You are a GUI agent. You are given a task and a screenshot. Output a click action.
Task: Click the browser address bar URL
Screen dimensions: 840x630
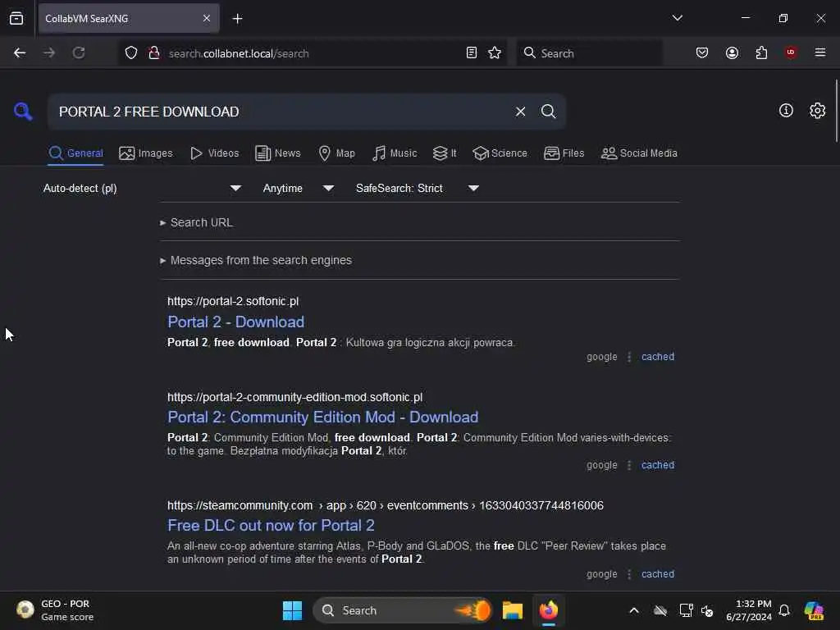tap(239, 53)
